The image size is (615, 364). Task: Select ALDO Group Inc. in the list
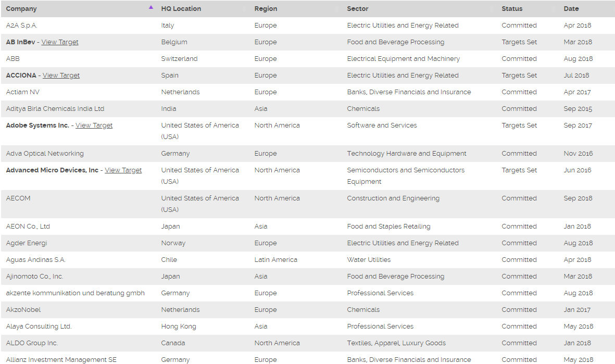coord(32,343)
